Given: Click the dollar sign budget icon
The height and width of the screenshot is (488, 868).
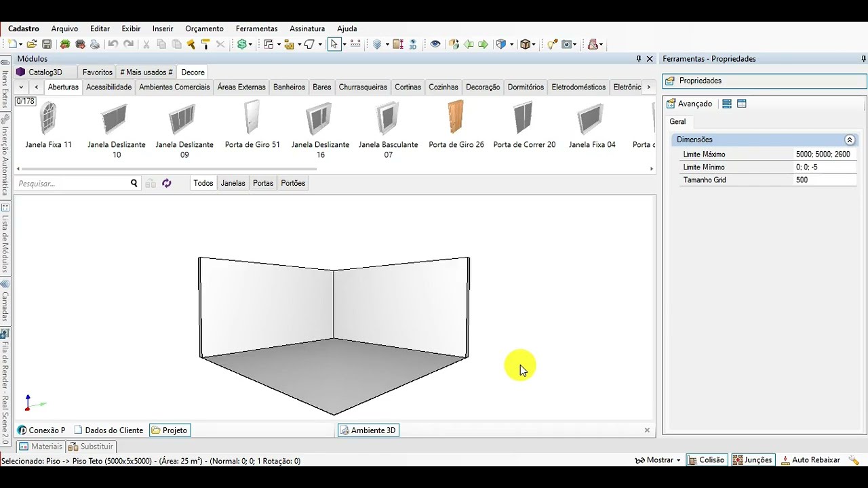Looking at the screenshot, I should pyautogui.click(x=242, y=44).
